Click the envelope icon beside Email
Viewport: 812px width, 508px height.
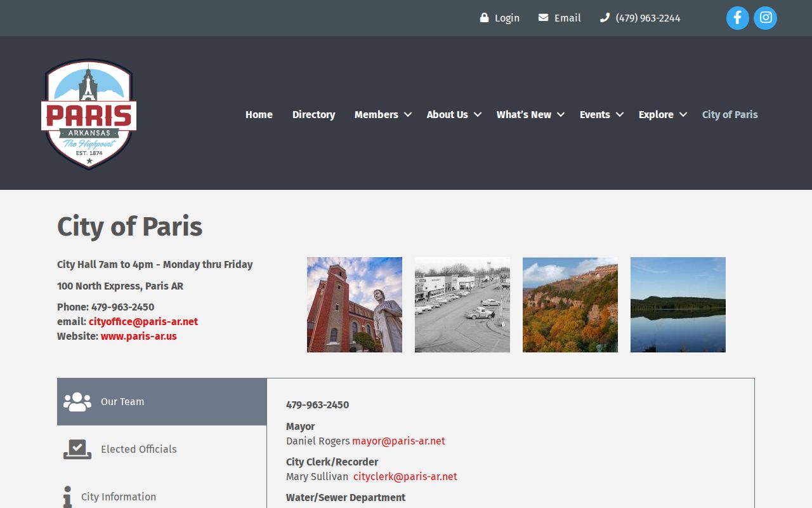tap(544, 18)
